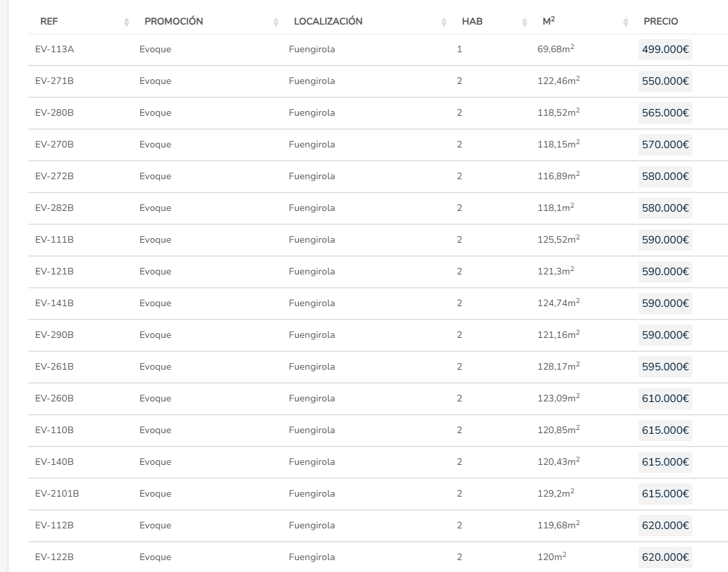Select the EV-271B reference
The width and height of the screenshot is (728, 572).
54,81
